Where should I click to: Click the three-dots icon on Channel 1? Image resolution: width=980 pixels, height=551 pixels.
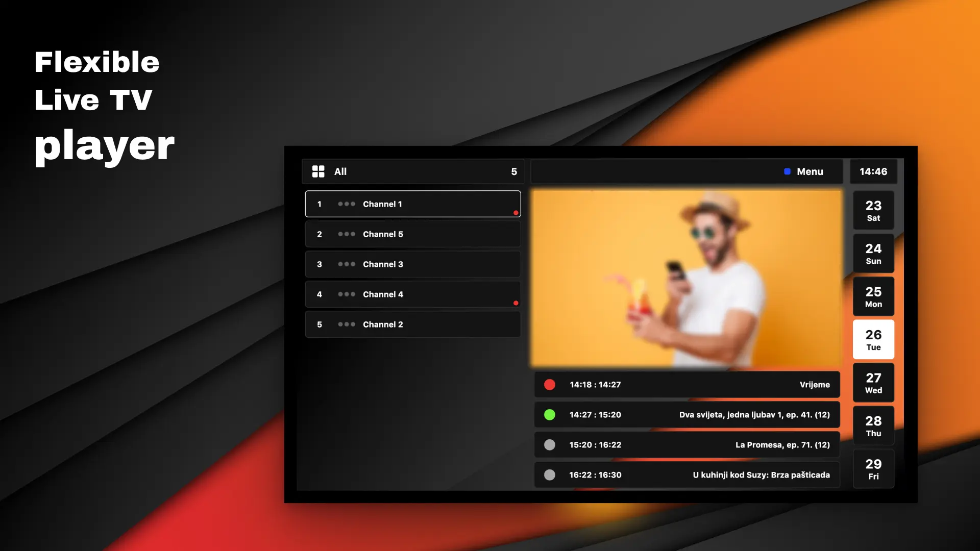click(x=347, y=204)
